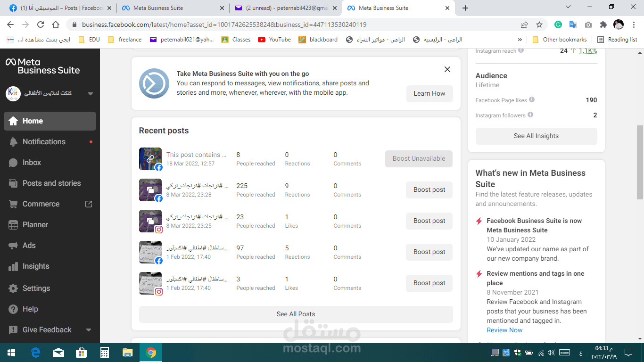
Task: Click info icon beside Facebook Page likes
Action: pyautogui.click(x=532, y=100)
